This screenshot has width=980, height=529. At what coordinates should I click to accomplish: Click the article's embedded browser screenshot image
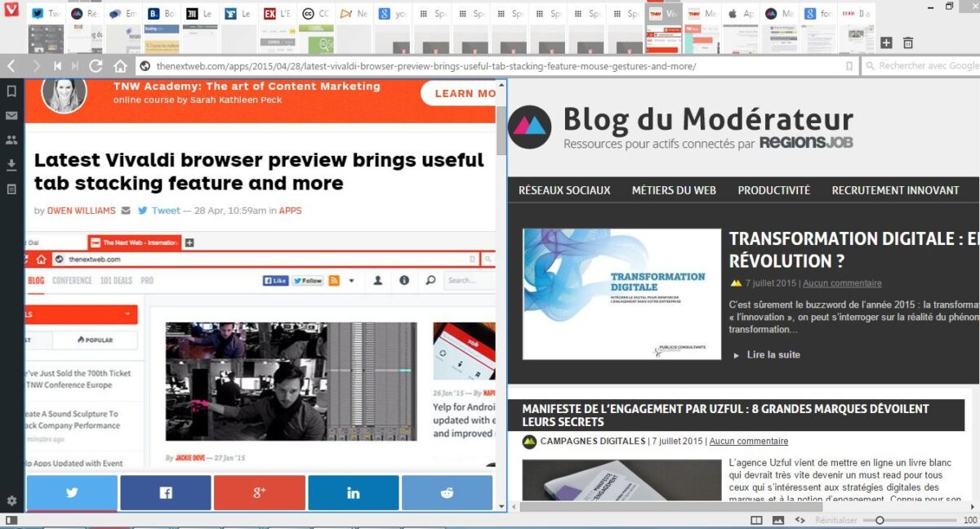pyautogui.click(x=261, y=352)
